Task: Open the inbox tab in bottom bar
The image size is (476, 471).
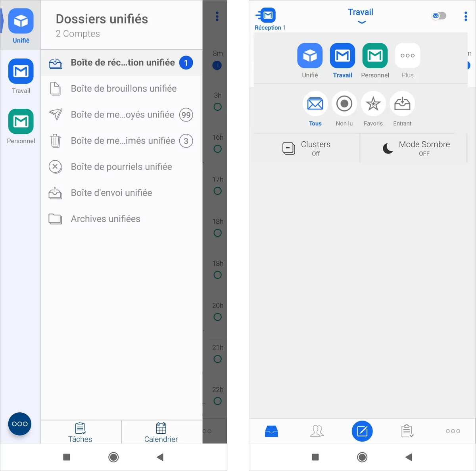Action: click(271, 431)
